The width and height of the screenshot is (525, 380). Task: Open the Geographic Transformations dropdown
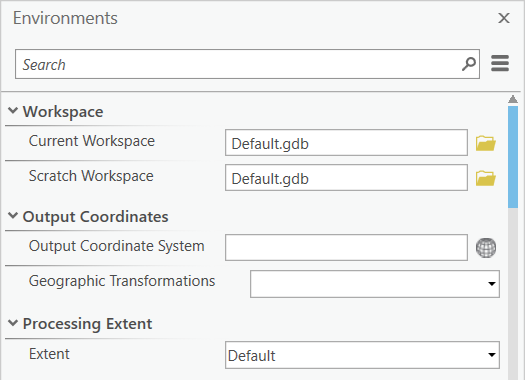[x=375, y=284]
